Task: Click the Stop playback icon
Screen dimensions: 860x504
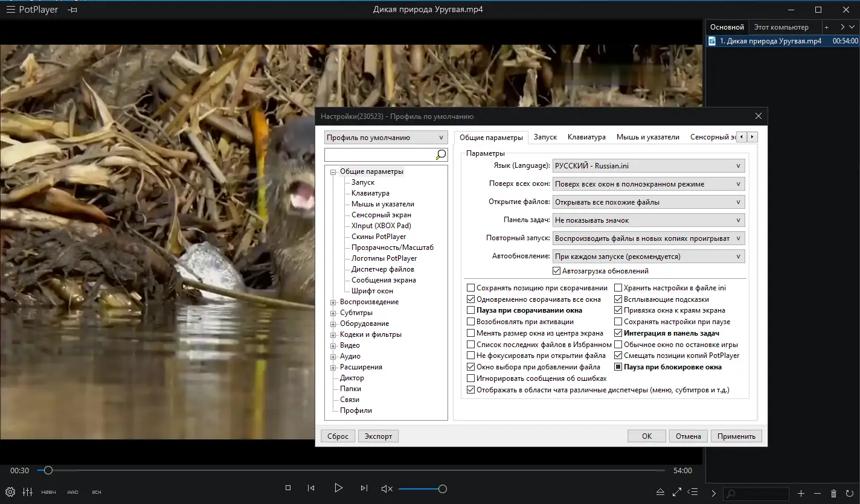Action: click(x=288, y=488)
